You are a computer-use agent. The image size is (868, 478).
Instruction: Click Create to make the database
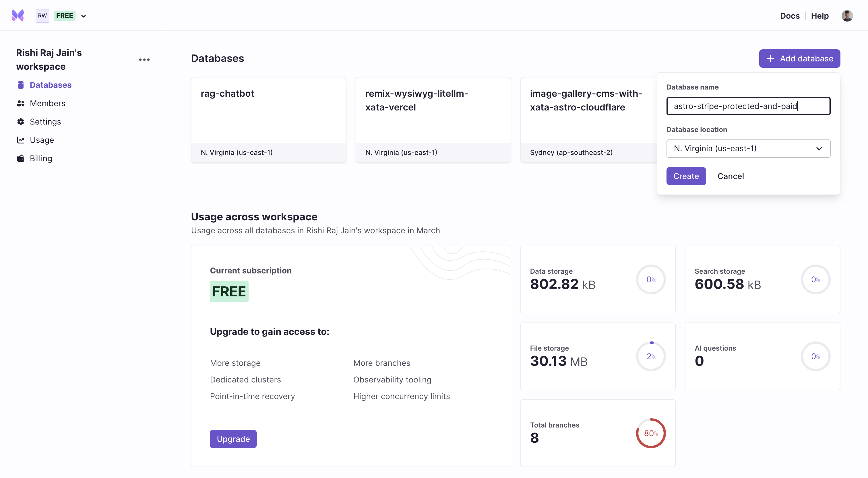(x=686, y=176)
